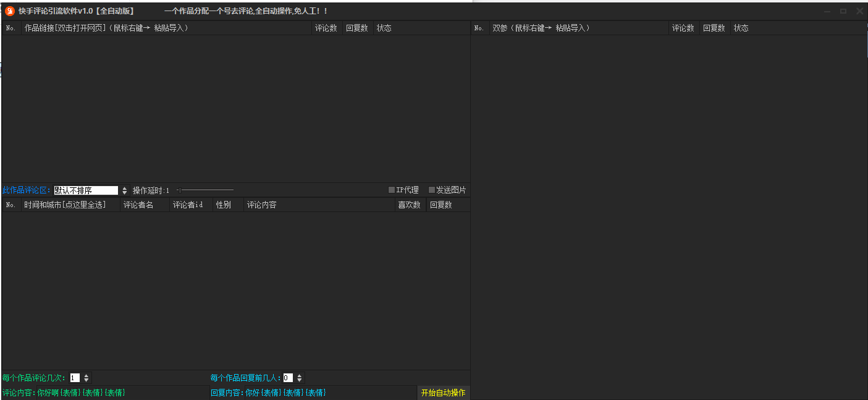
Task: Click the 操作延时 delay slider
Action: coord(204,190)
